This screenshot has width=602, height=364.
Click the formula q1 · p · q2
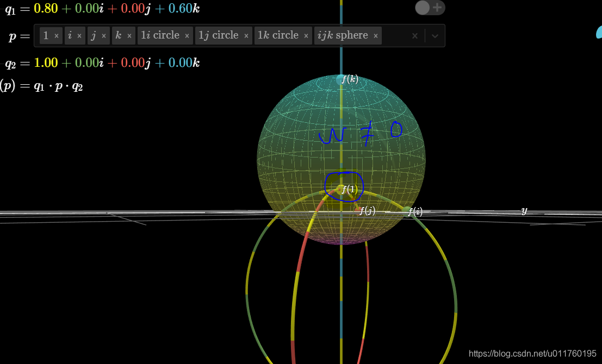(58, 86)
